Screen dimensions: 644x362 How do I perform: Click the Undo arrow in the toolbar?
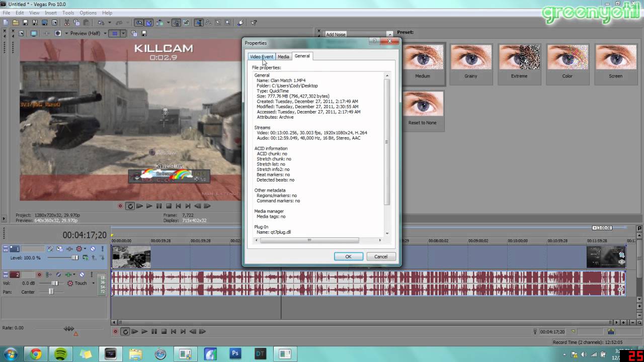(x=101, y=23)
